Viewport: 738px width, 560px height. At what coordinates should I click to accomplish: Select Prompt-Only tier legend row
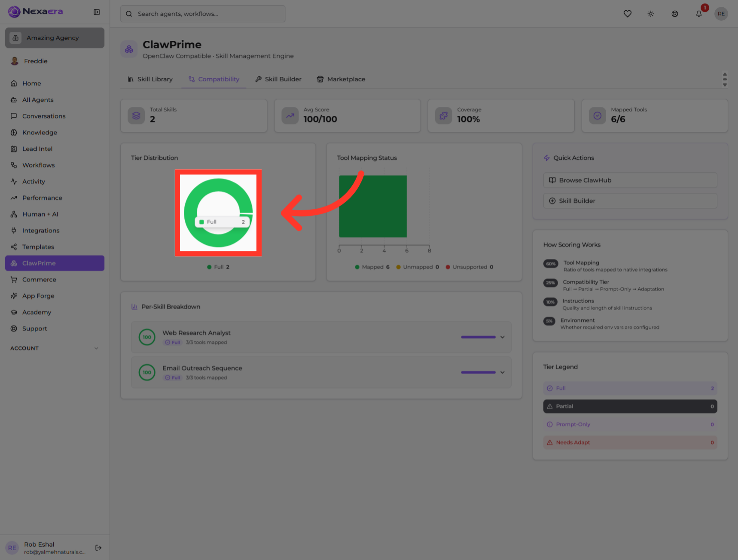(630, 424)
